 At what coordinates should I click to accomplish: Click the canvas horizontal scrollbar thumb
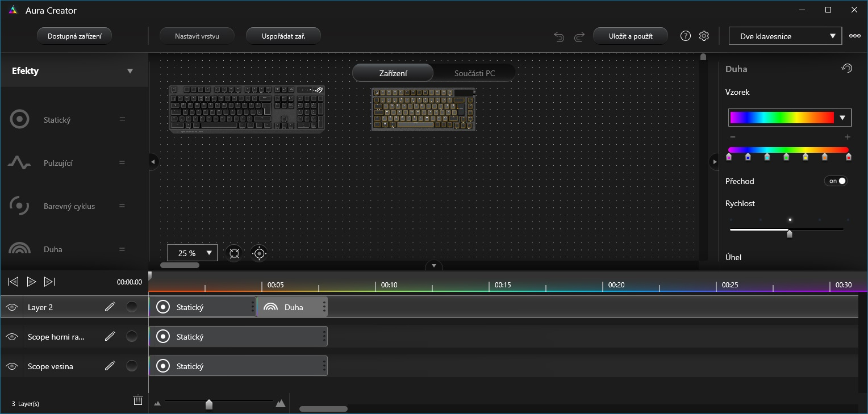pos(180,265)
